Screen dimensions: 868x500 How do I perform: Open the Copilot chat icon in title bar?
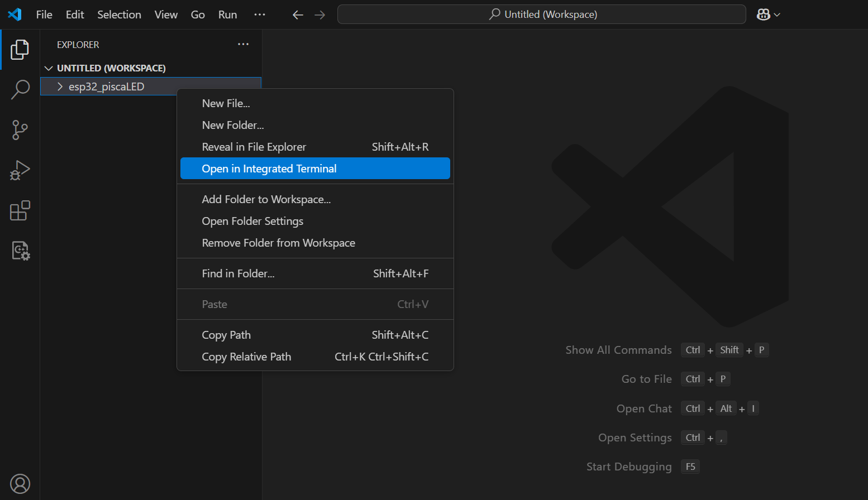click(x=764, y=15)
